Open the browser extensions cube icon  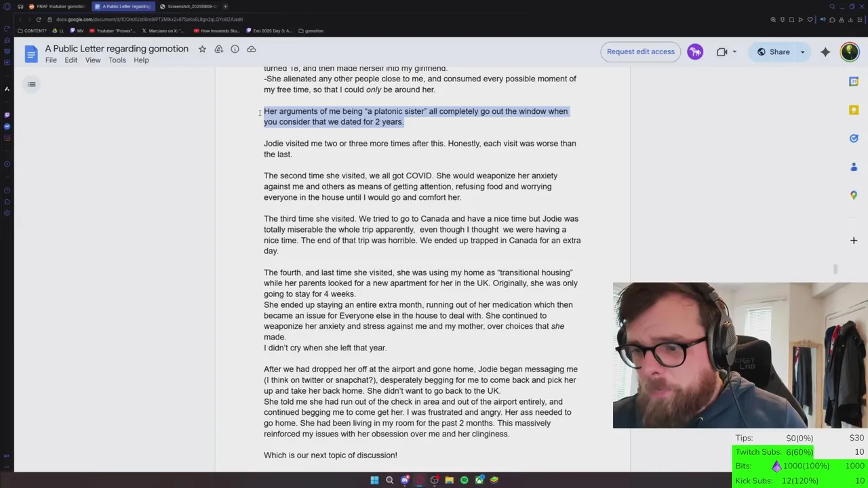pyautogui.click(x=832, y=20)
